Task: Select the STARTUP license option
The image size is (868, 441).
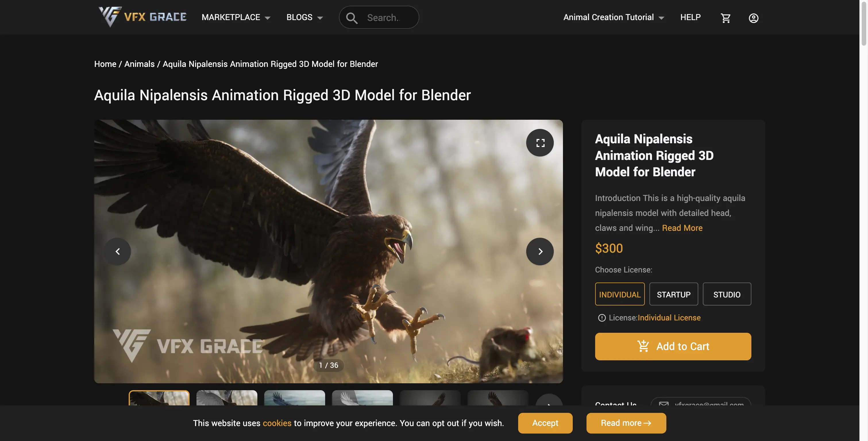Action: tap(673, 294)
